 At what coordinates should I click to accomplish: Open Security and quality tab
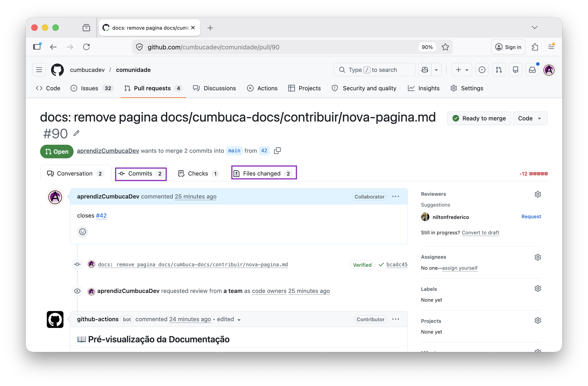(364, 88)
